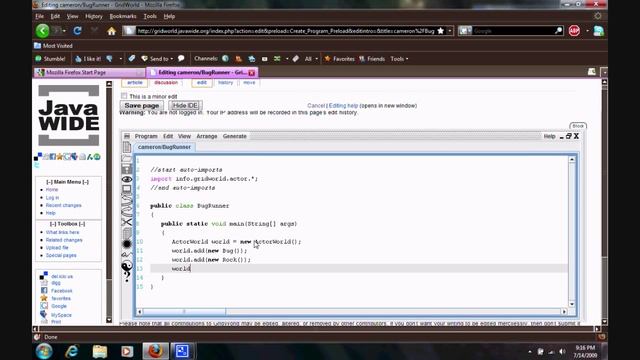Click the Favorites star in StumbleUpon toolbar
This screenshot has width=640, height=360.
click(x=340, y=59)
